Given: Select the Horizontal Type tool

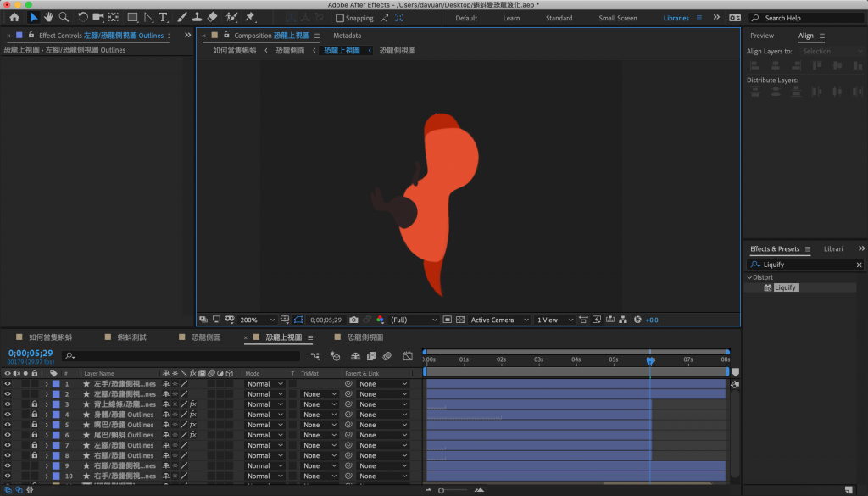Looking at the screenshot, I should coord(163,17).
